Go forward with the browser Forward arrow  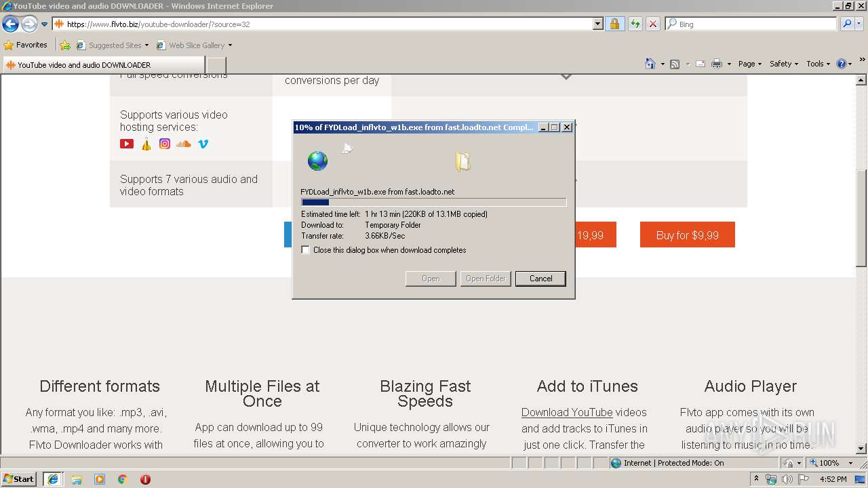click(x=29, y=24)
